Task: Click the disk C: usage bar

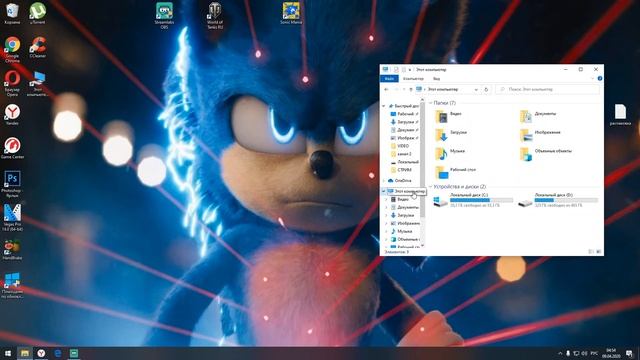Action: (x=481, y=200)
